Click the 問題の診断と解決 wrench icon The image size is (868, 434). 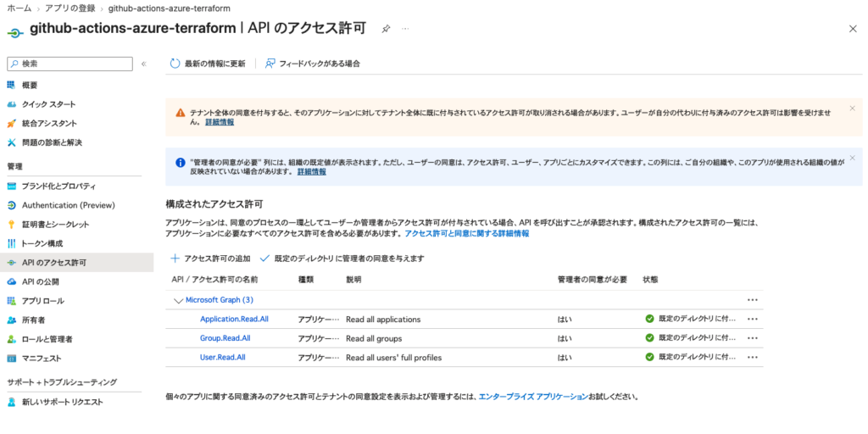click(x=11, y=142)
